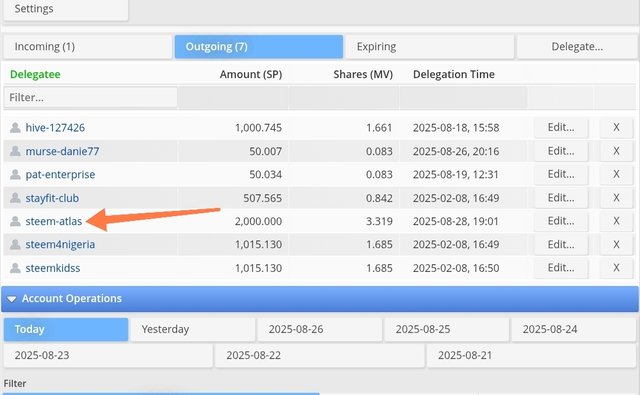Open the Delegate... dialog button
The image size is (640, 395).
[x=577, y=47]
